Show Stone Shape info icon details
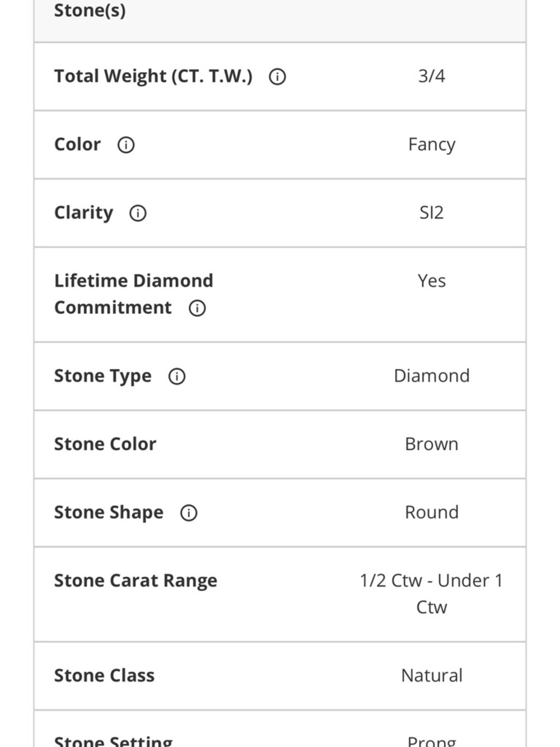The width and height of the screenshot is (560, 747). point(189,513)
